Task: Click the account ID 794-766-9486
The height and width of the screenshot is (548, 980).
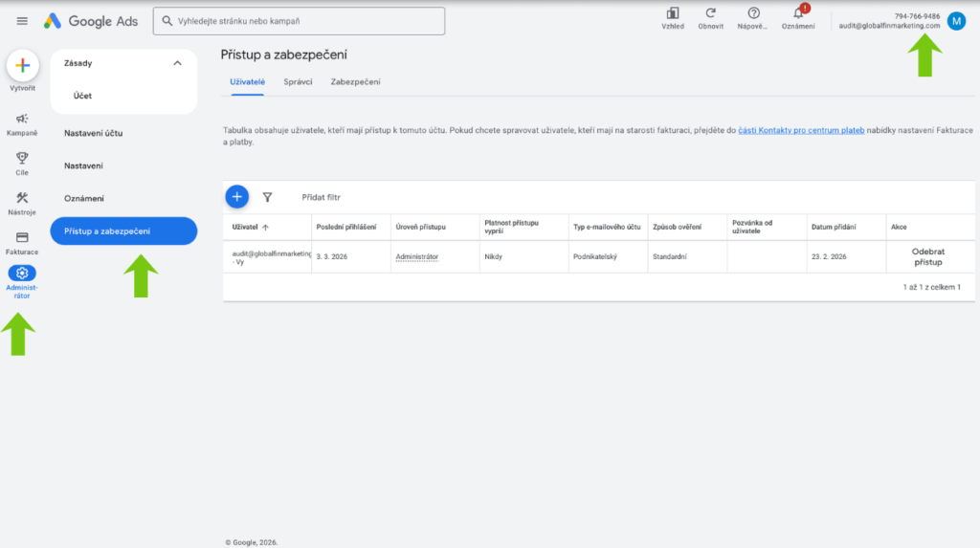Action: pyautogui.click(x=917, y=16)
